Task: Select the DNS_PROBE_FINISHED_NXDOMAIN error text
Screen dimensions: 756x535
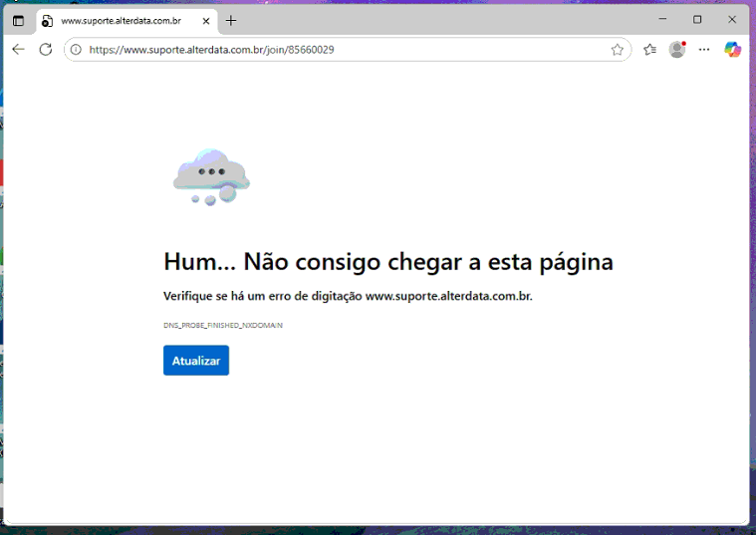Action: point(223,326)
